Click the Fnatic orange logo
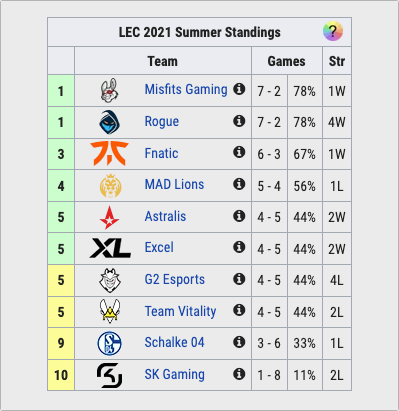The image size is (399, 411). (x=109, y=153)
